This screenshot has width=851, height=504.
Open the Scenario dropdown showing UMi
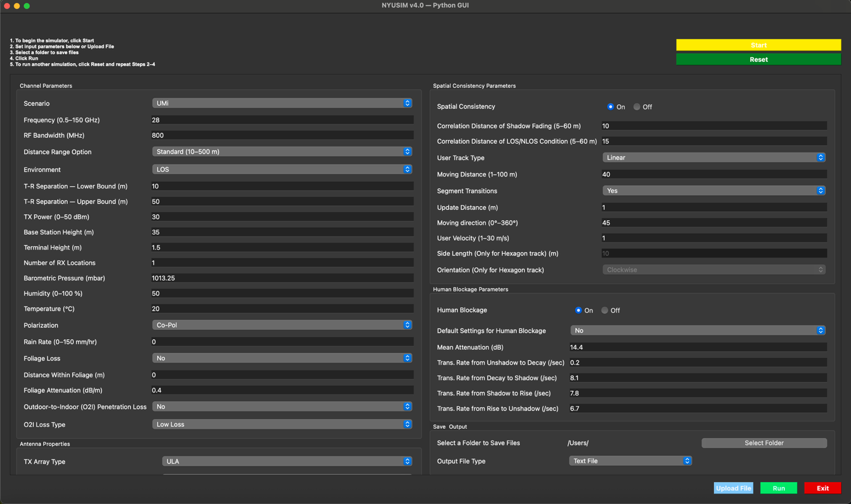pyautogui.click(x=282, y=104)
